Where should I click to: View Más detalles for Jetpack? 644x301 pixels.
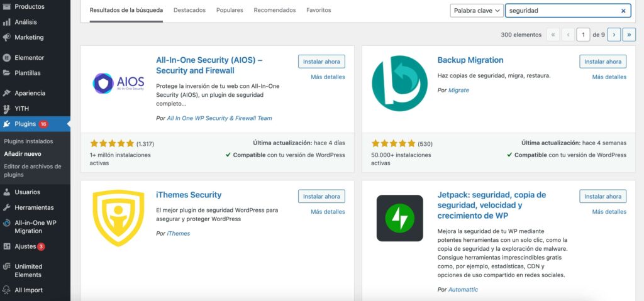609,212
